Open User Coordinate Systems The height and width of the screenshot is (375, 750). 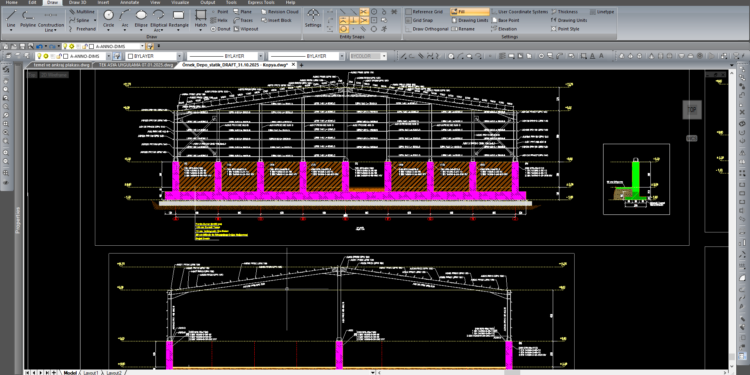(519, 11)
